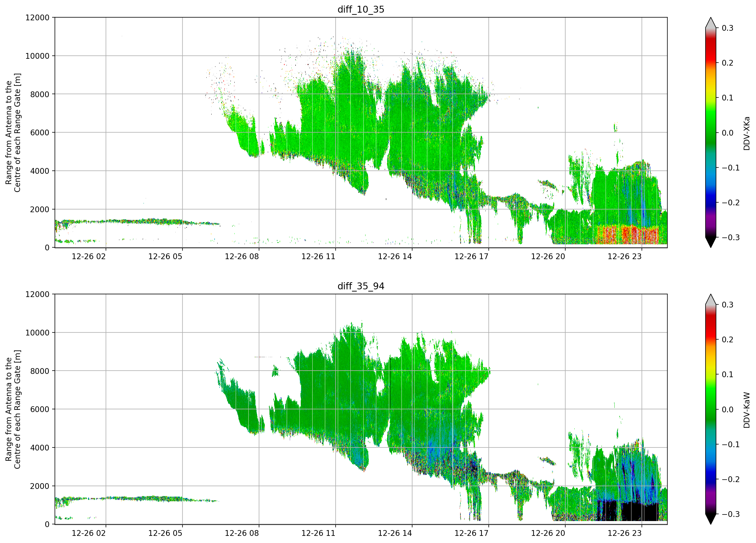Image resolution: width=756 pixels, height=543 pixels.
Task: Click the diff_10_35 plot title
Action: tap(361, 9)
